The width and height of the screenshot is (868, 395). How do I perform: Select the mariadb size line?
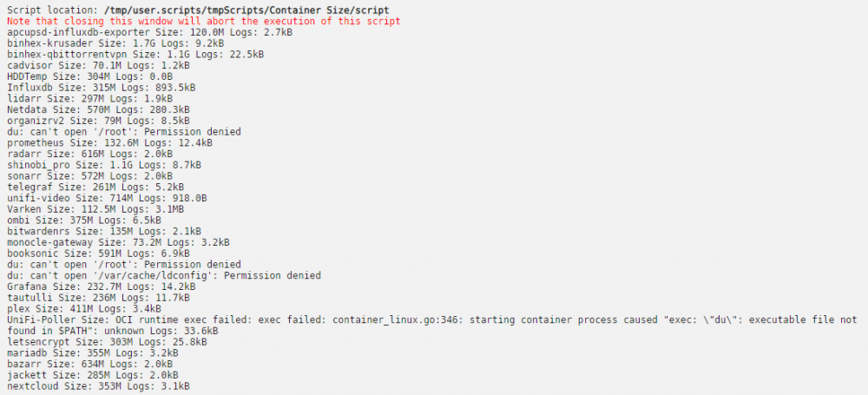[x=95, y=353]
